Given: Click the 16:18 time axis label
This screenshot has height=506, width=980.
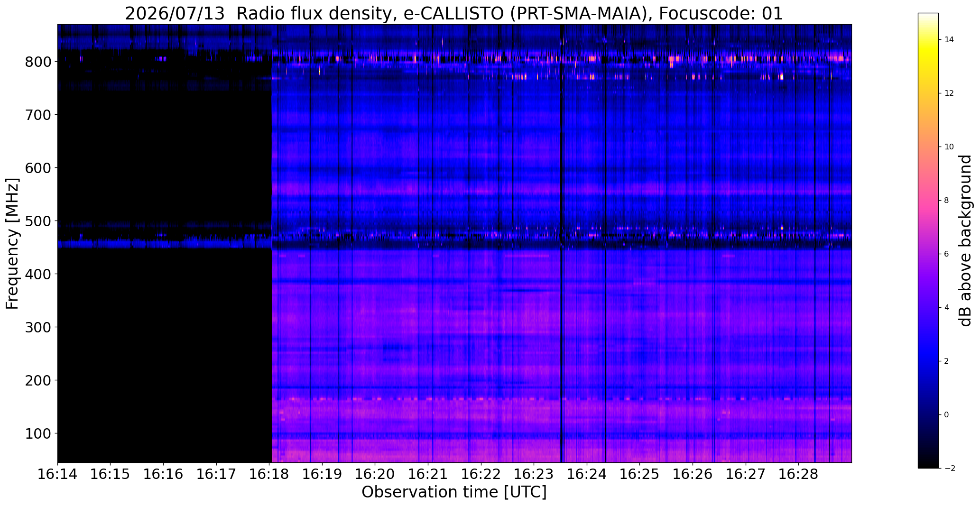Looking at the screenshot, I should pyautogui.click(x=269, y=474).
